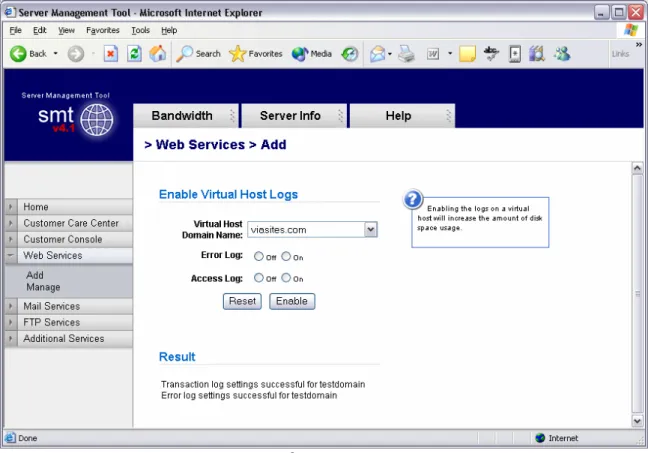The height and width of the screenshot is (453, 648).
Task: Click the yellow Discuss note icon
Action: 467,54
